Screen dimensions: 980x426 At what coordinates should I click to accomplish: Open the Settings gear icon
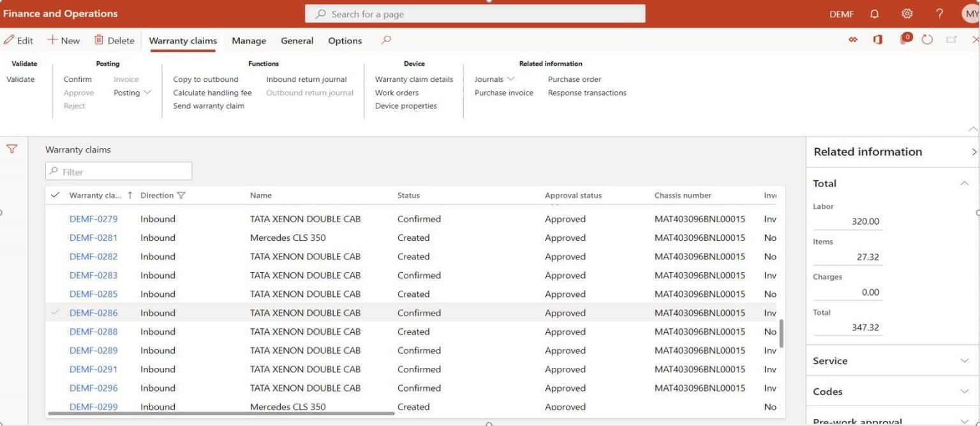(x=907, y=13)
